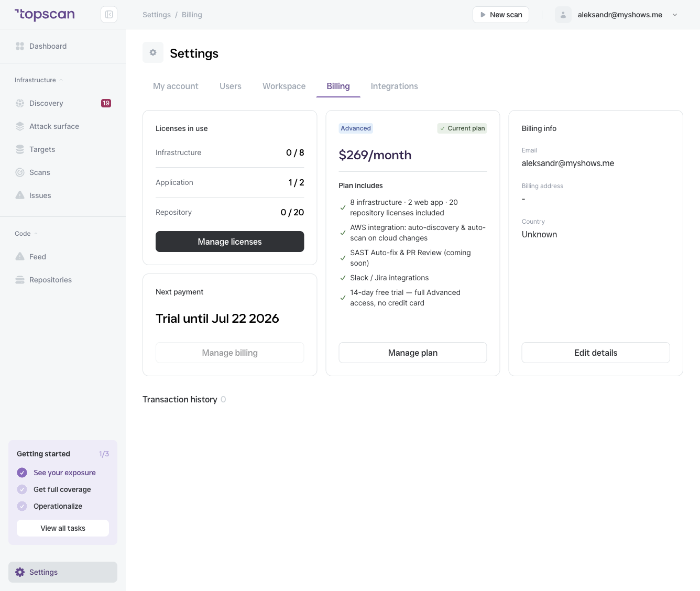Click Manage billing button
Viewport: 700px width, 591px height.
coord(230,353)
